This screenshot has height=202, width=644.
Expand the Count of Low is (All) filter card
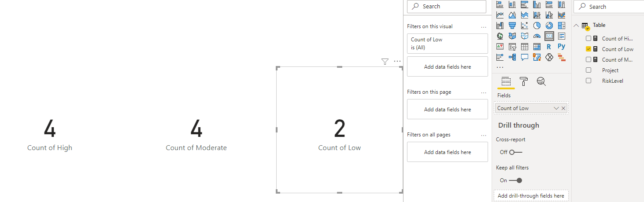[x=447, y=43]
